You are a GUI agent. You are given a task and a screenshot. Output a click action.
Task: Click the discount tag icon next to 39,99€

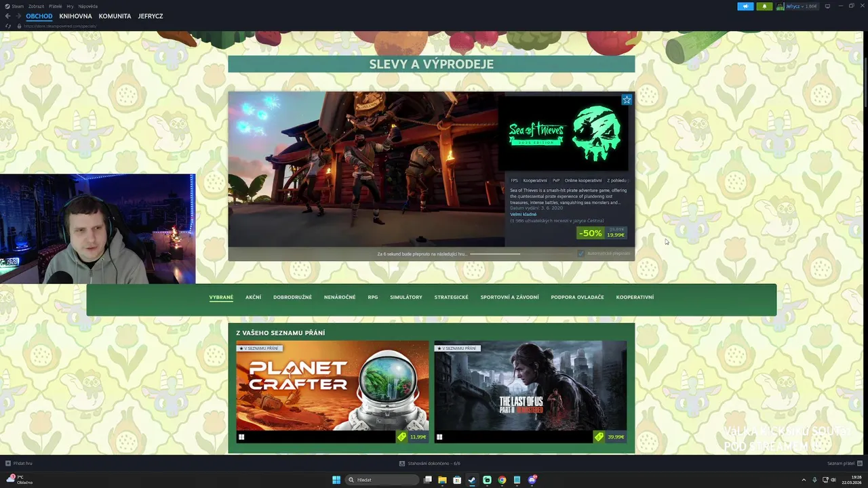point(599,437)
